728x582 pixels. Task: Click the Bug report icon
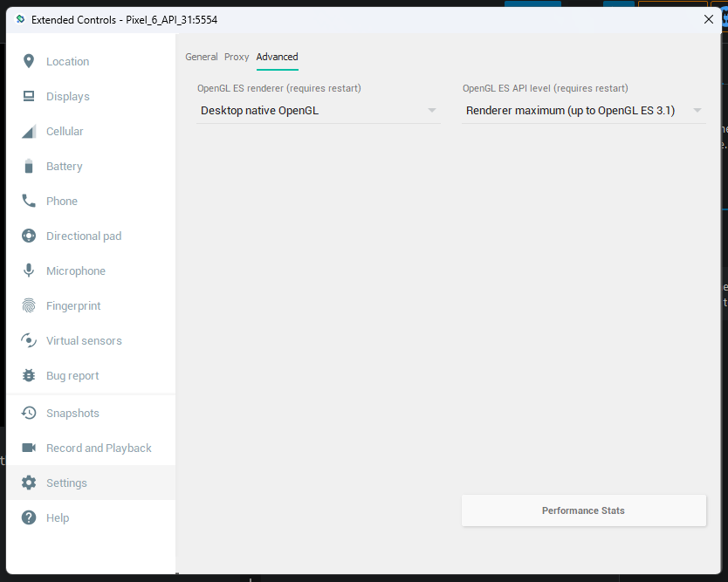pyautogui.click(x=29, y=375)
